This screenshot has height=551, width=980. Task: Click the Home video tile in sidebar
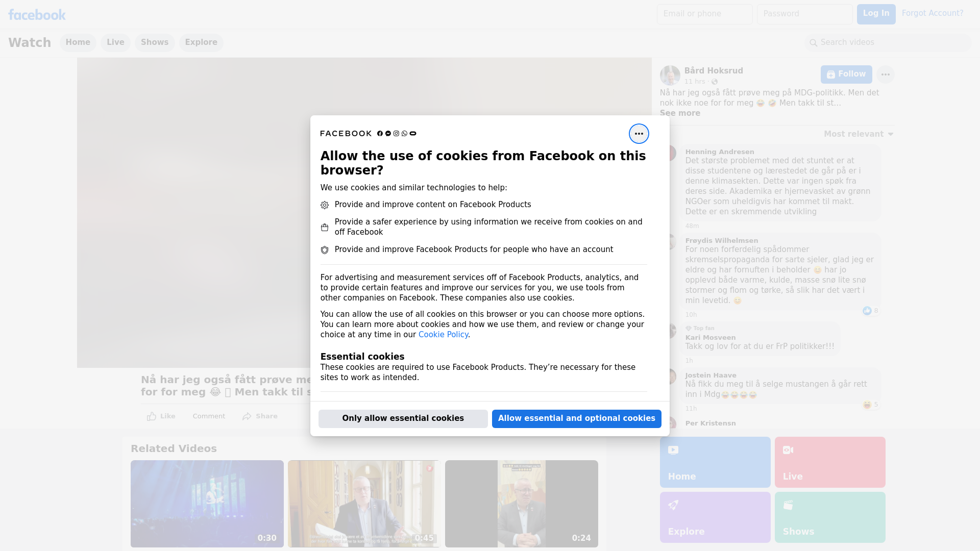coord(715,462)
